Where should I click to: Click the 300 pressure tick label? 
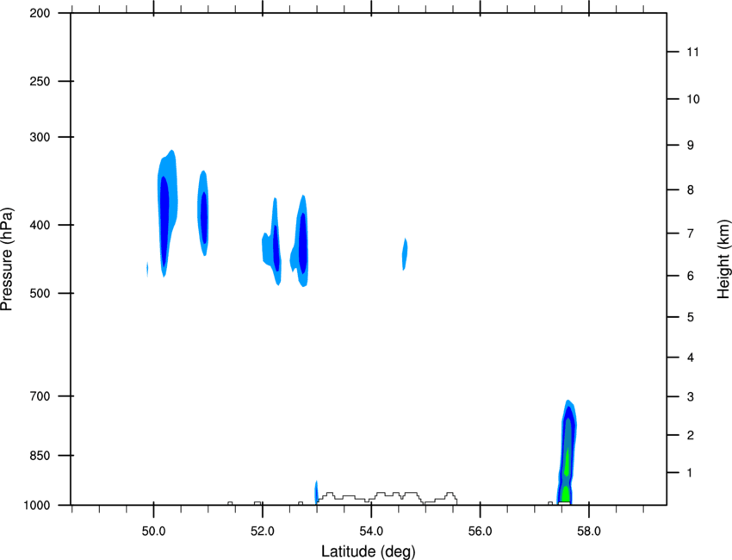40,137
